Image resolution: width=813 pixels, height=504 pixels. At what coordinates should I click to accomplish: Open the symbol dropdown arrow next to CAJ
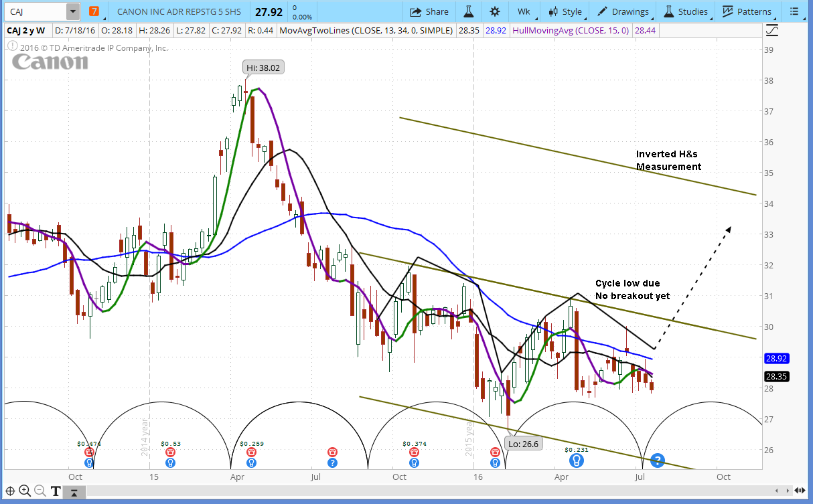point(72,11)
